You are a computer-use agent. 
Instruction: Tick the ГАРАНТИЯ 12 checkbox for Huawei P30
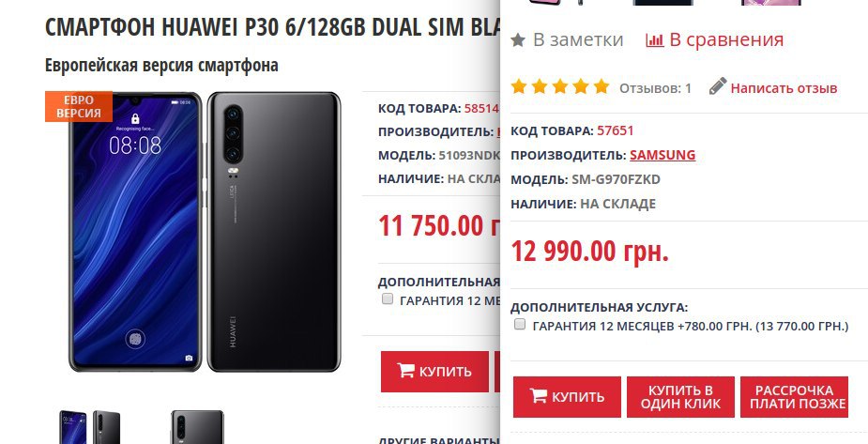[x=387, y=299]
